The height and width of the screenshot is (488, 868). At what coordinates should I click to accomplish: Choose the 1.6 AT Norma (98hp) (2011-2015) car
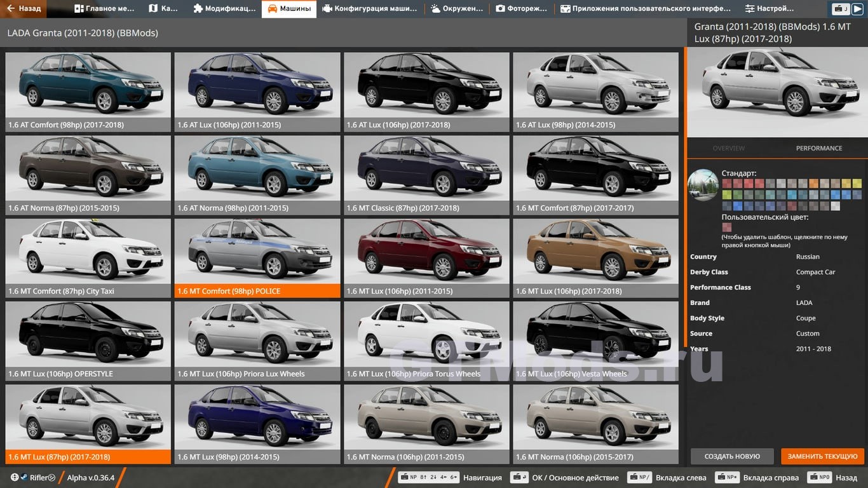click(257, 175)
